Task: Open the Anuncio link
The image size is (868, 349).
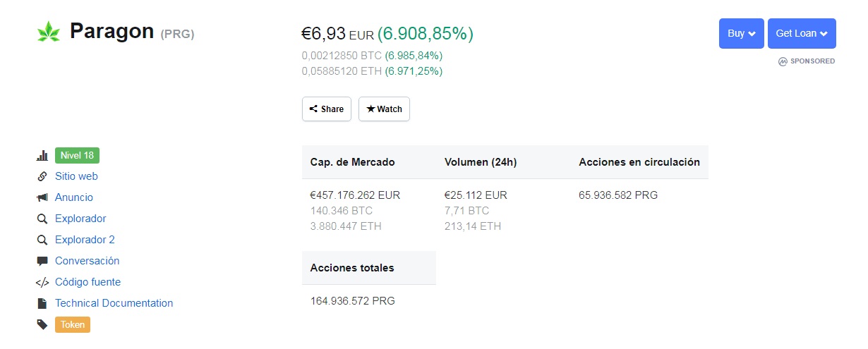Action: [x=74, y=197]
